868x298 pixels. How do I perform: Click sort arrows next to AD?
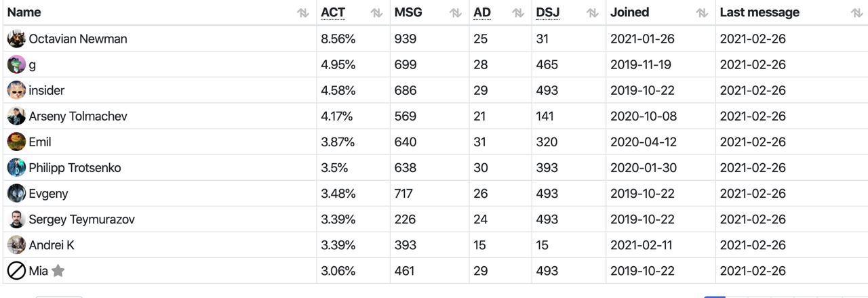coord(518,13)
